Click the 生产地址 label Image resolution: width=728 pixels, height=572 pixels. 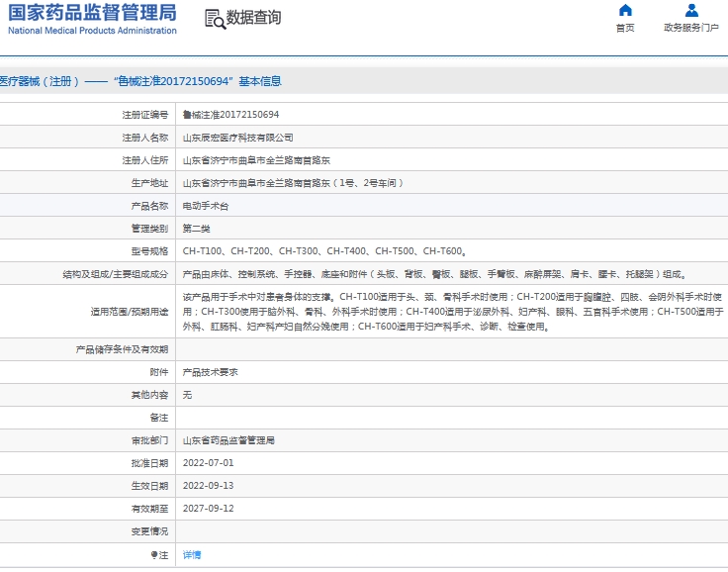(x=149, y=183)
